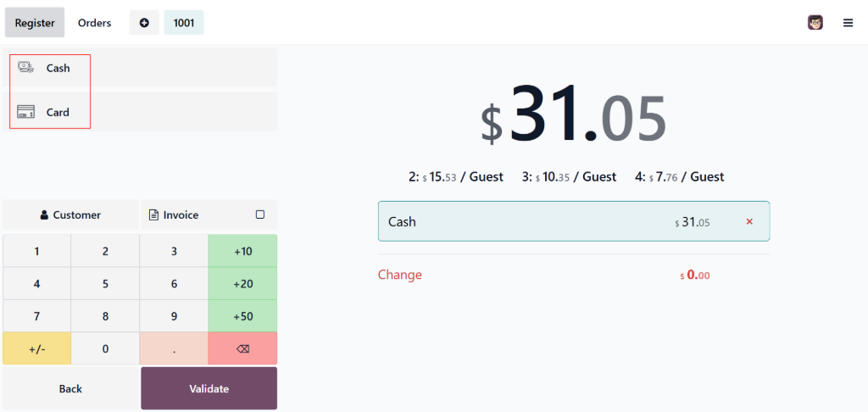Viewport: 868px width, 412px height.
Task: Select order 1001
Action: [x=184, y=23]
